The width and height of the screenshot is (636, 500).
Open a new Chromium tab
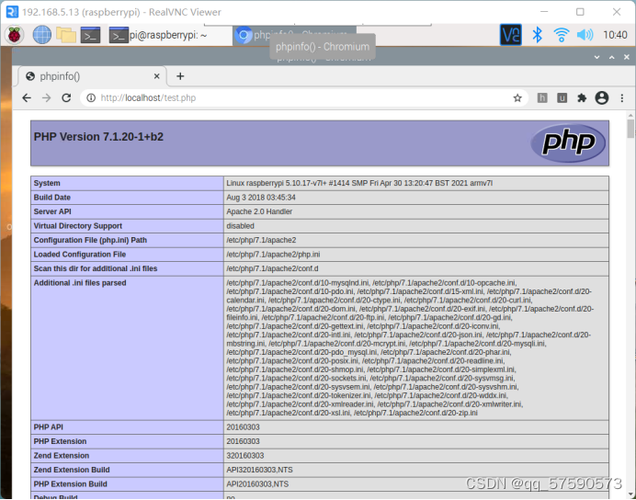pos(180,76)
